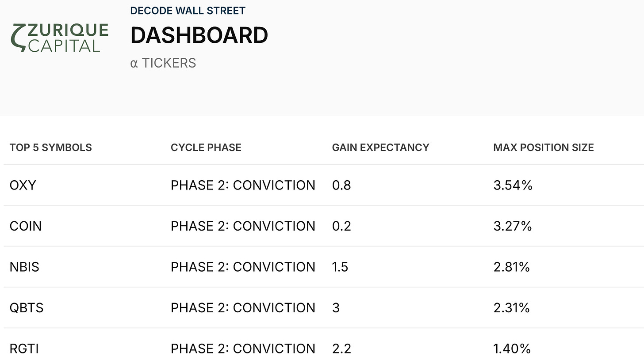
Task: Click OXY's cycle phase cell
Action: pos(243,185)
